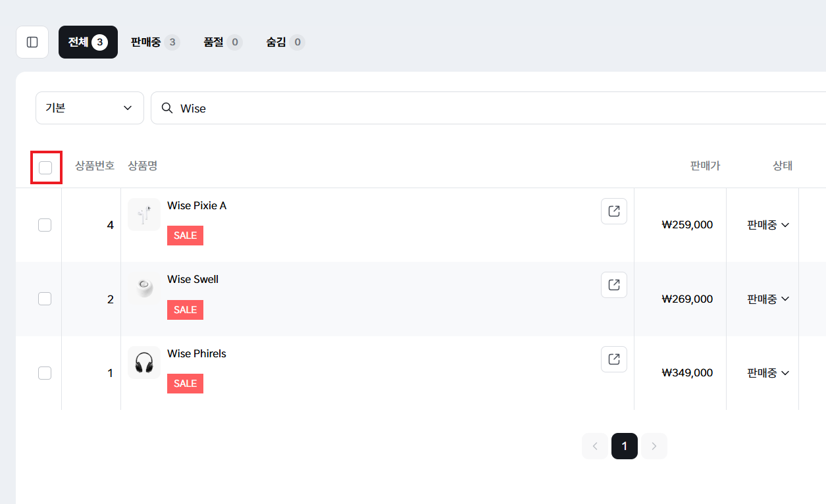Click the SALE badge on Wise Pixie A
The width and height of the screenshot is (826, 504).
185,236
